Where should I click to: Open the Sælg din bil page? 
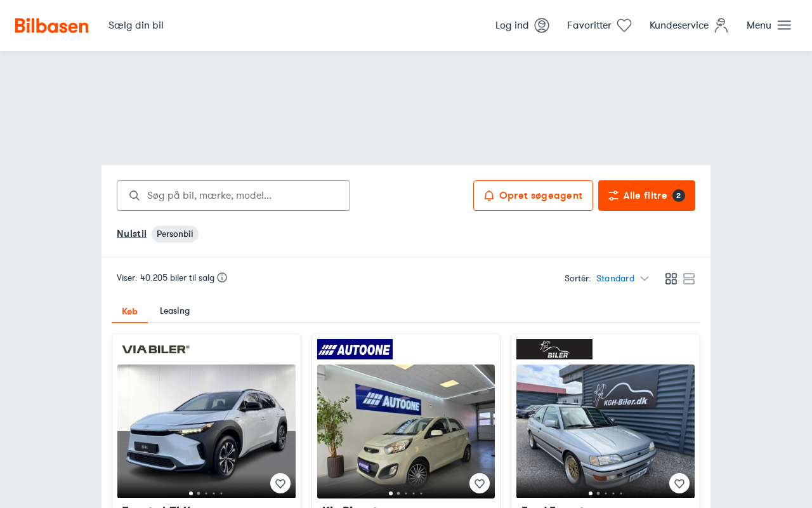[x=136, y=25]
